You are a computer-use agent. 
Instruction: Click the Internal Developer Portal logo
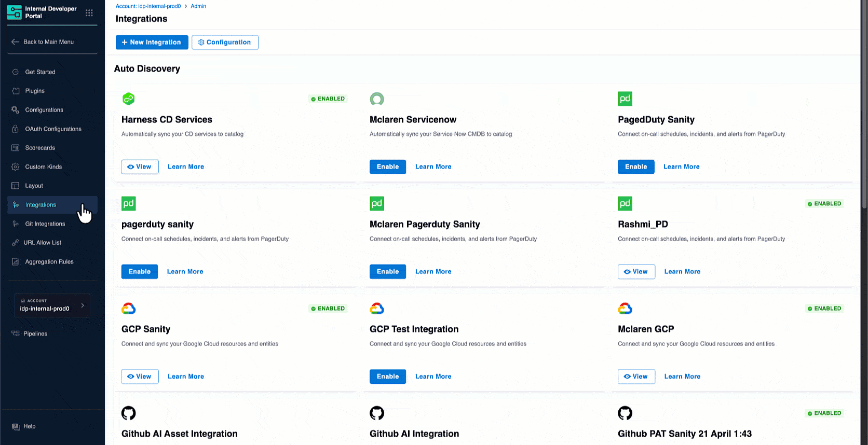pyautogui.click(x=15, y=12)
